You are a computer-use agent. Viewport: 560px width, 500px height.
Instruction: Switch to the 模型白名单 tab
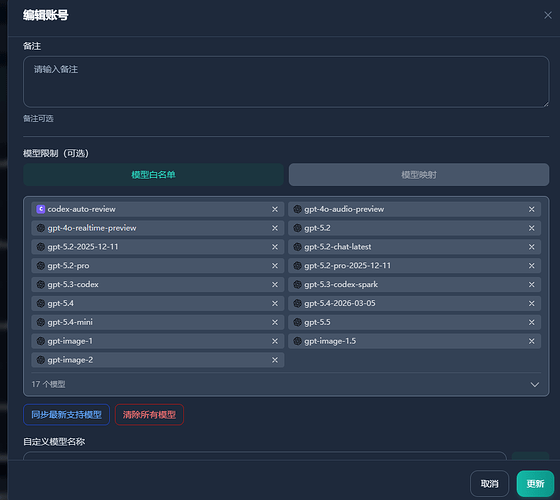[153, 175]
